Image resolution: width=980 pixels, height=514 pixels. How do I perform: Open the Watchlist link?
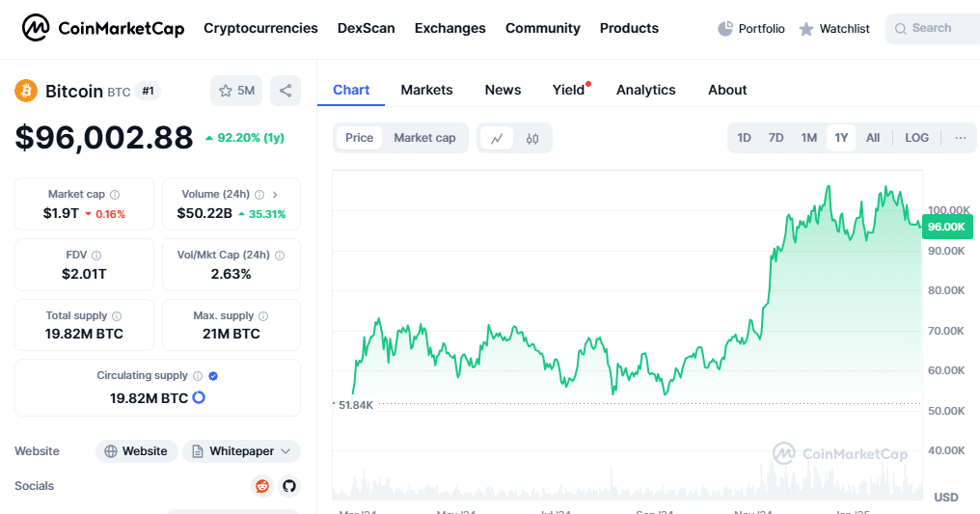pos(834,29)
